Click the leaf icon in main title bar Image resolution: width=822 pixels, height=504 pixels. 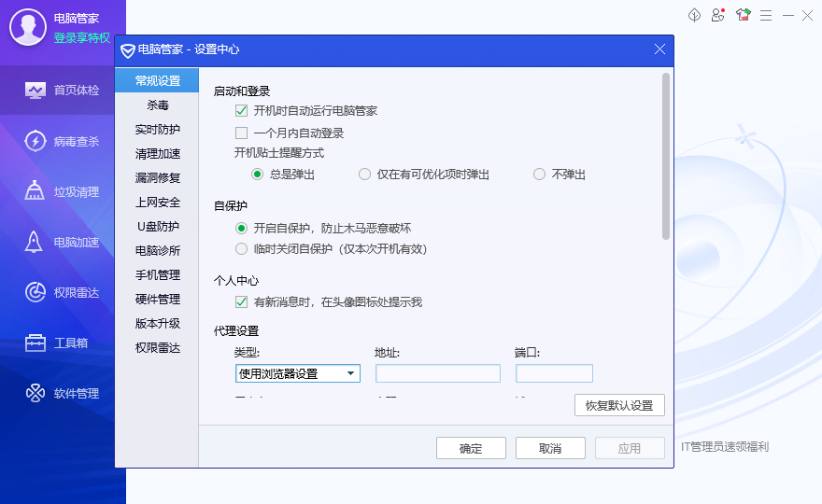[x=695, y=15]
